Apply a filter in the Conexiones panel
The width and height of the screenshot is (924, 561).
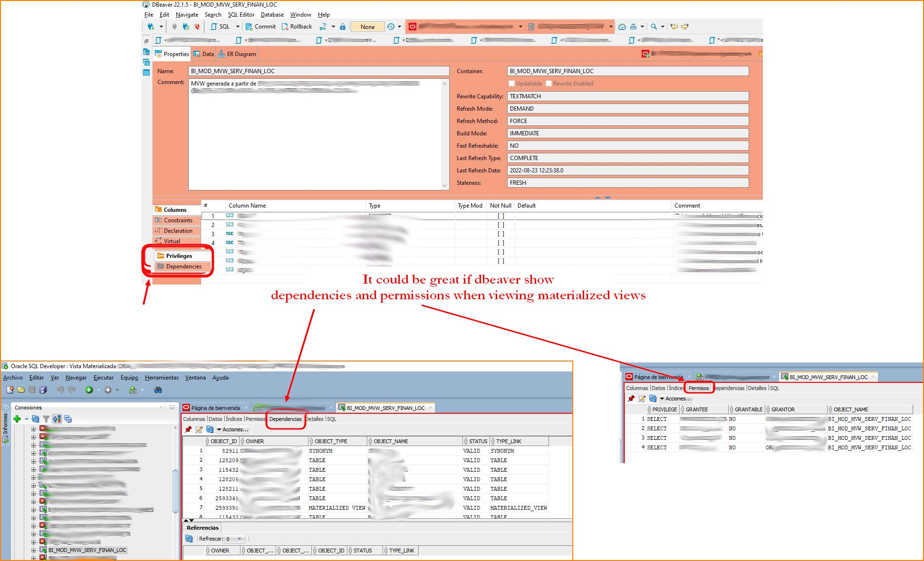[x=46, y=418]
